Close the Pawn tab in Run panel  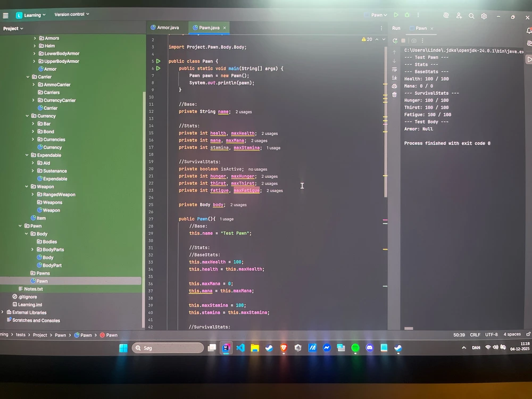(x=431, y=29)
